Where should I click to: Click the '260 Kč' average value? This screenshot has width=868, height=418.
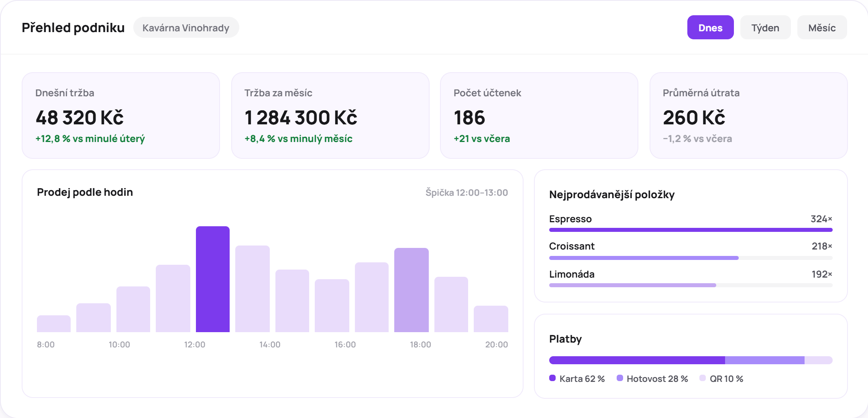[x=694, y=118]
